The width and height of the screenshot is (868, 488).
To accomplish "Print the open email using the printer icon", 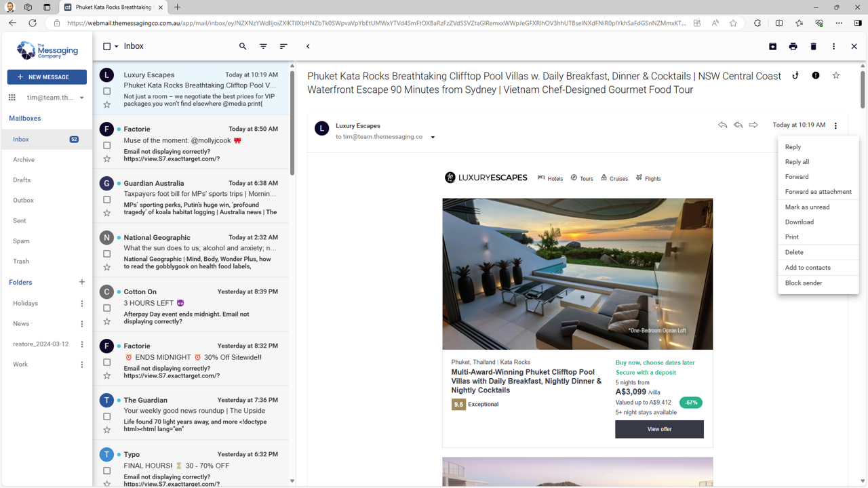I will (793, 47).
